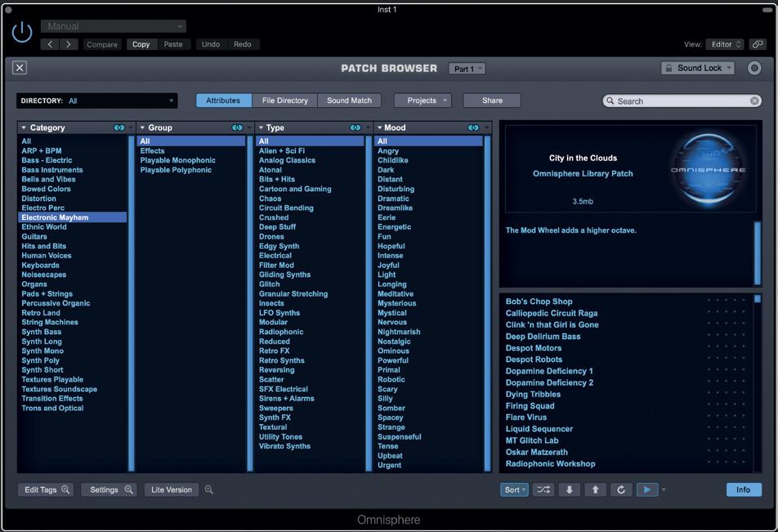Image resolution: width=778 pixels, height=532 pixels.
Task: Load the patch Dopamine Deficiency 2
Action: click(549, 382)
